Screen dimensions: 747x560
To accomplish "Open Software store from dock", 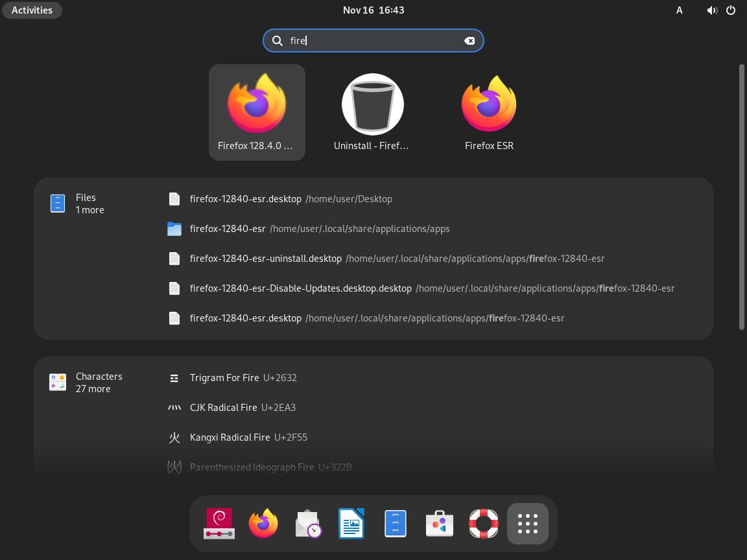I will coord(439,523).
